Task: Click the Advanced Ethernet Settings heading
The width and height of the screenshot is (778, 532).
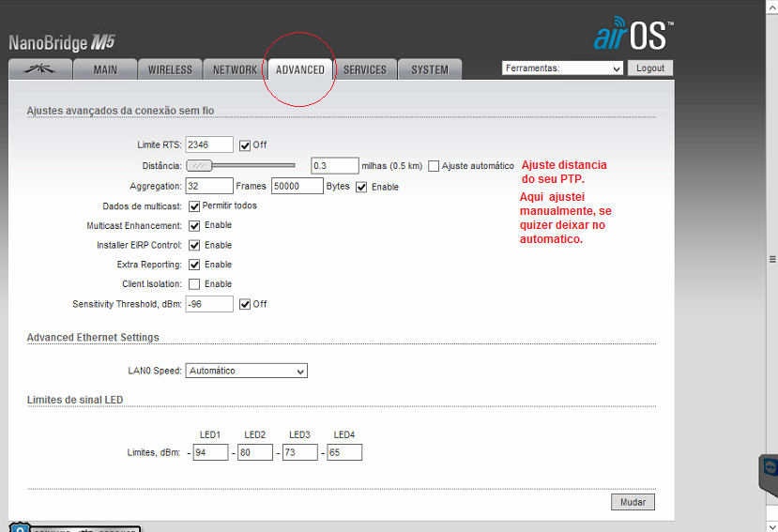Action: click(93, 338)
